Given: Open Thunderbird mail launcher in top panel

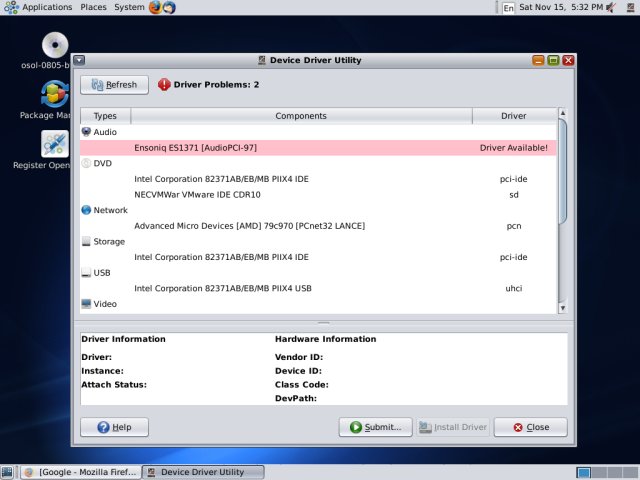Looking at the screenshot, I should click(169, 8).
